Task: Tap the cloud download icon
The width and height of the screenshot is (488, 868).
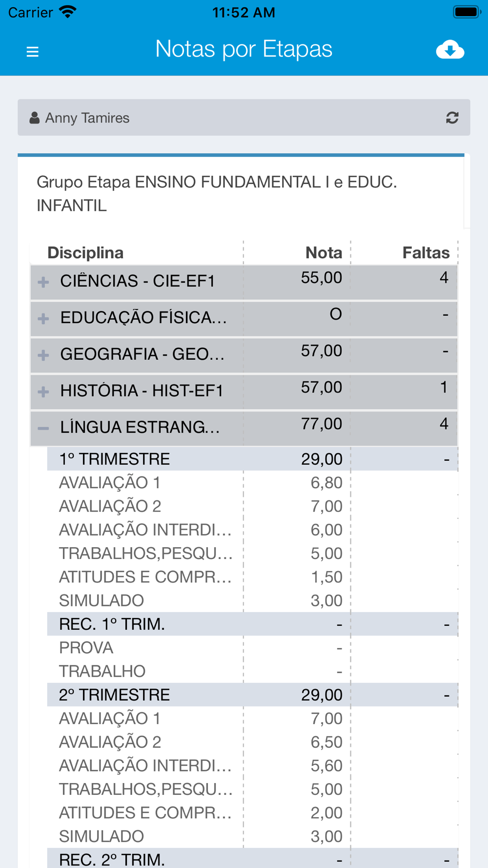Action: click(x=450, y=49)
